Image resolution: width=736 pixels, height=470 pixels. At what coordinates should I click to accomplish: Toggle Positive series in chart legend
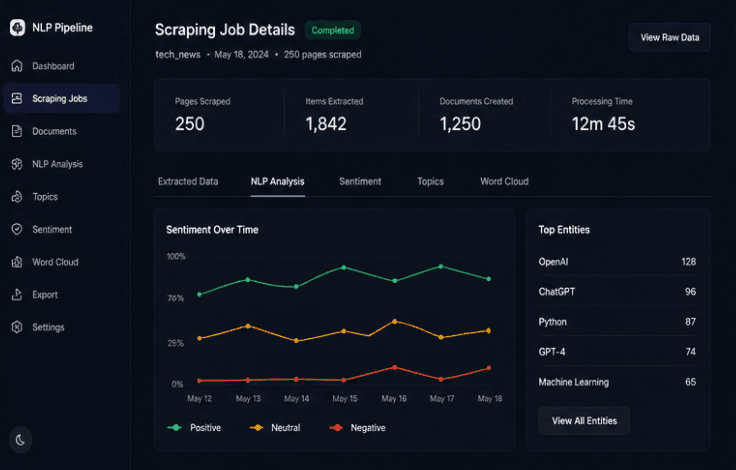(x=194, y=428)
